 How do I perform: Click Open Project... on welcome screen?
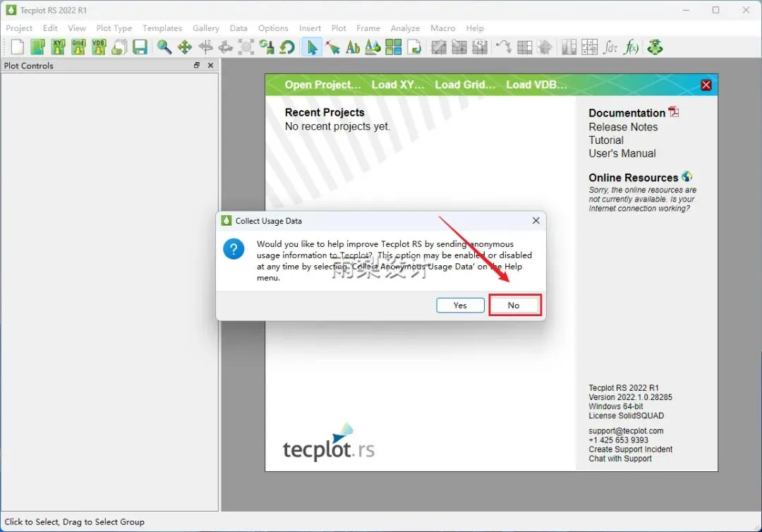[x=322, y=85]
